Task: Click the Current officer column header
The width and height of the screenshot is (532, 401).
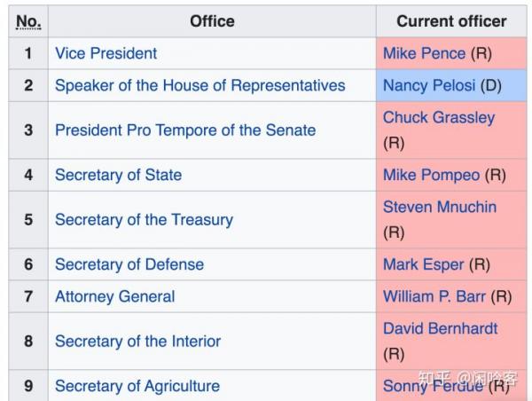Action: pyautogui.click(x=451, y=21)
